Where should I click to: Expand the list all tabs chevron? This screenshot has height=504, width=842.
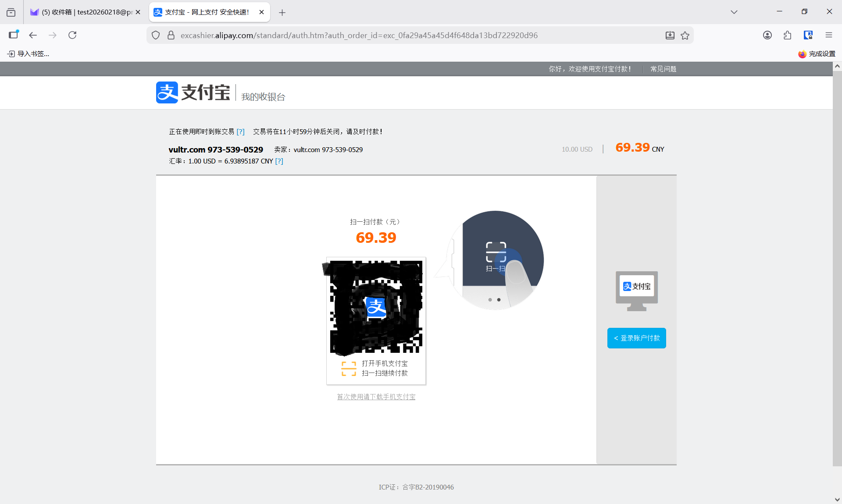pos(734,12)
